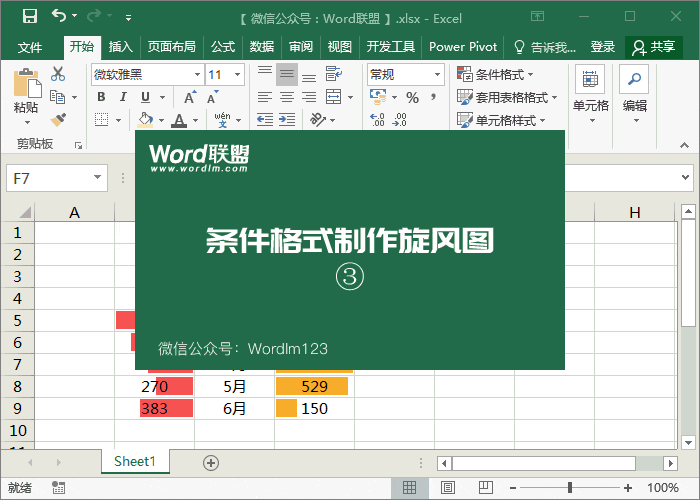Open the Name Box dropdown arrow

pos(97,178)
